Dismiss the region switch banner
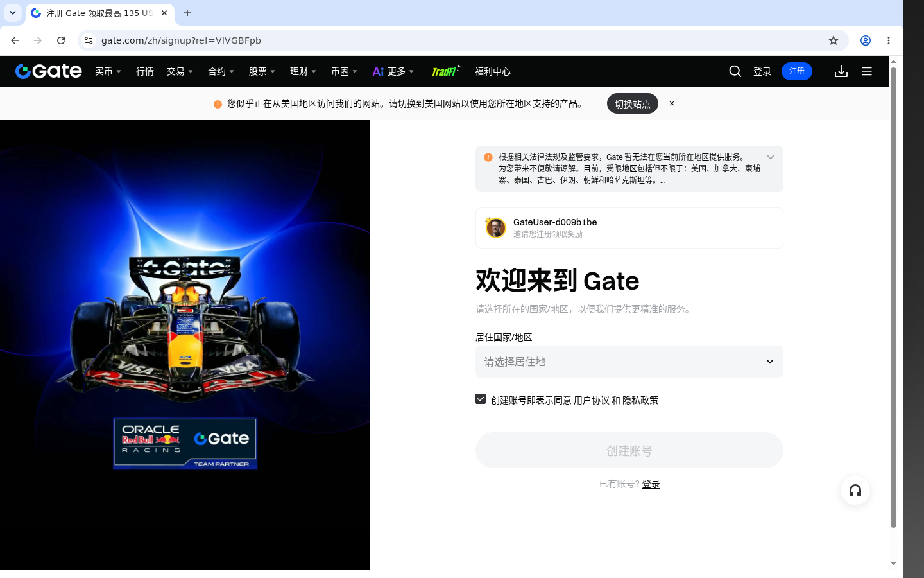This screenshot has height=578, width=924. click(x=672, y=103)
